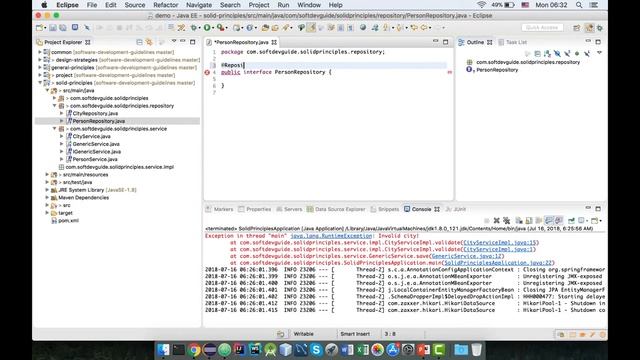
Task: Open Skype from the Dock
Action: [x=316, y=350]
